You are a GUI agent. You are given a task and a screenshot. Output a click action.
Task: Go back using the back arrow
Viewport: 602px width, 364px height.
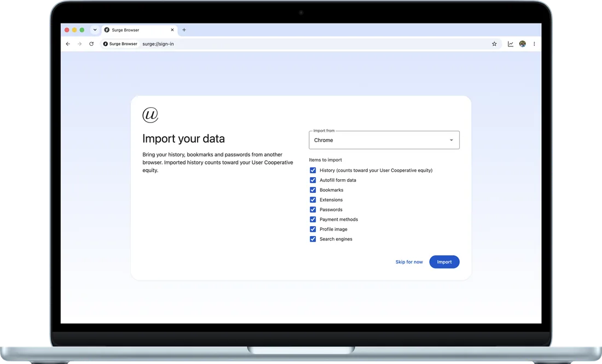coord(68,44)
